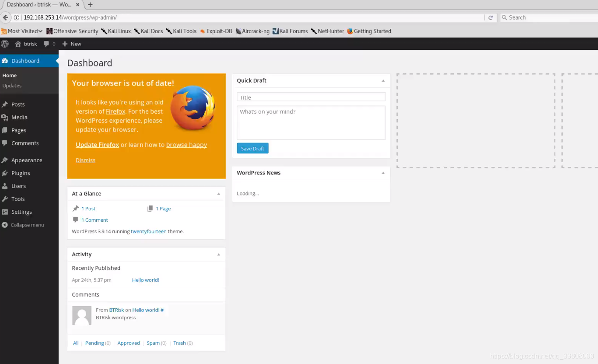Click the Update Firefox link
Viewport: 598px width, 364px height.
(x=97, y=145)
